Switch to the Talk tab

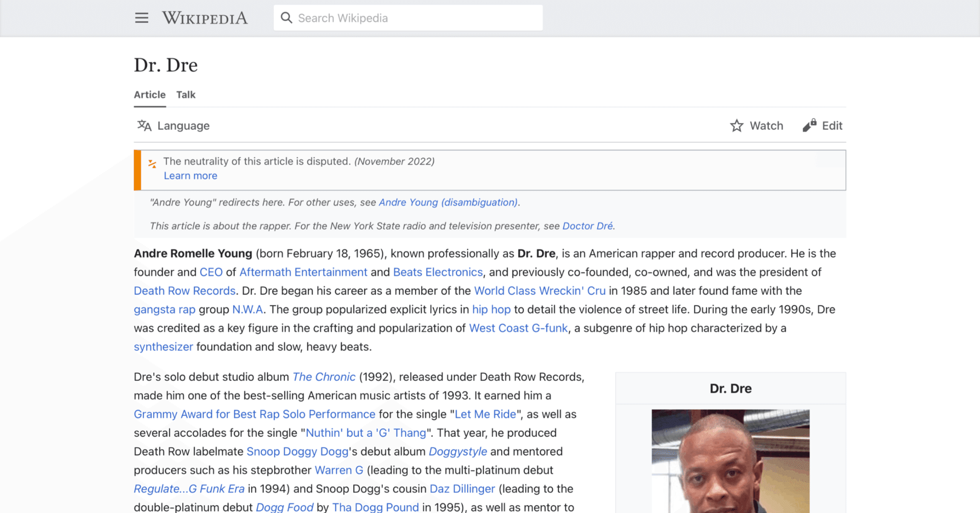pyautogui.click(x=185, y=95)
